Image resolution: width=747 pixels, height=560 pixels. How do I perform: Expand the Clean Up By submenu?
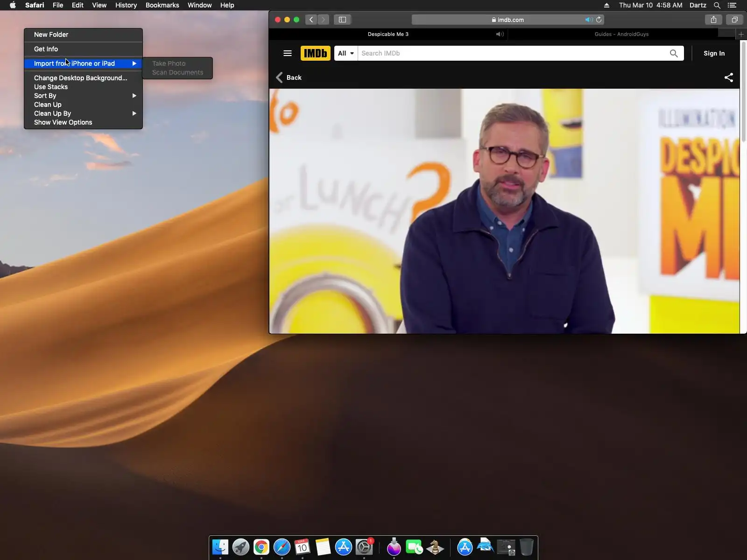(x=84, y=113)
